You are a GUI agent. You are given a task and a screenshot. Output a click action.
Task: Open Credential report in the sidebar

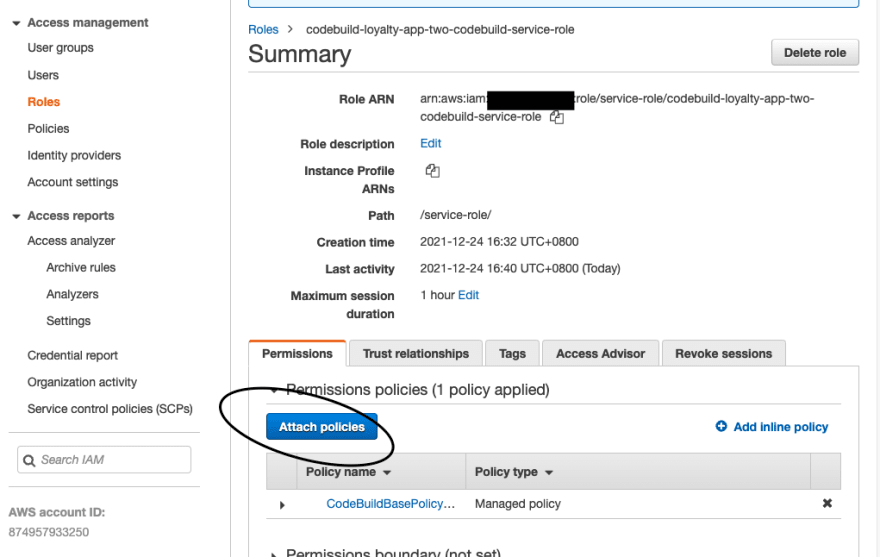click(72, 355)
